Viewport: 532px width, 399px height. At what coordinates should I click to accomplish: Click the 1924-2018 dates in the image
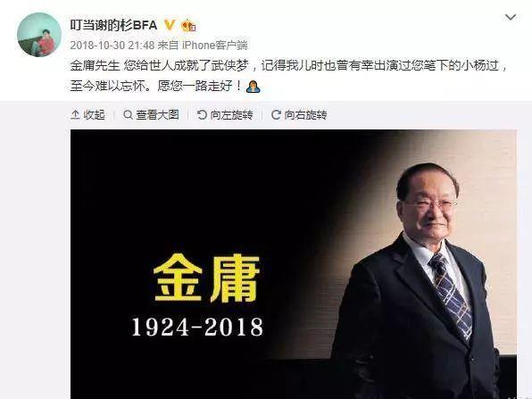point(197,327)
